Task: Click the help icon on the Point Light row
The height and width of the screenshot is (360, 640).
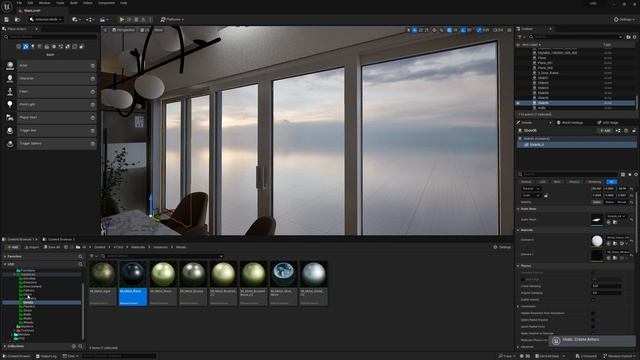Action: point(93,104)
